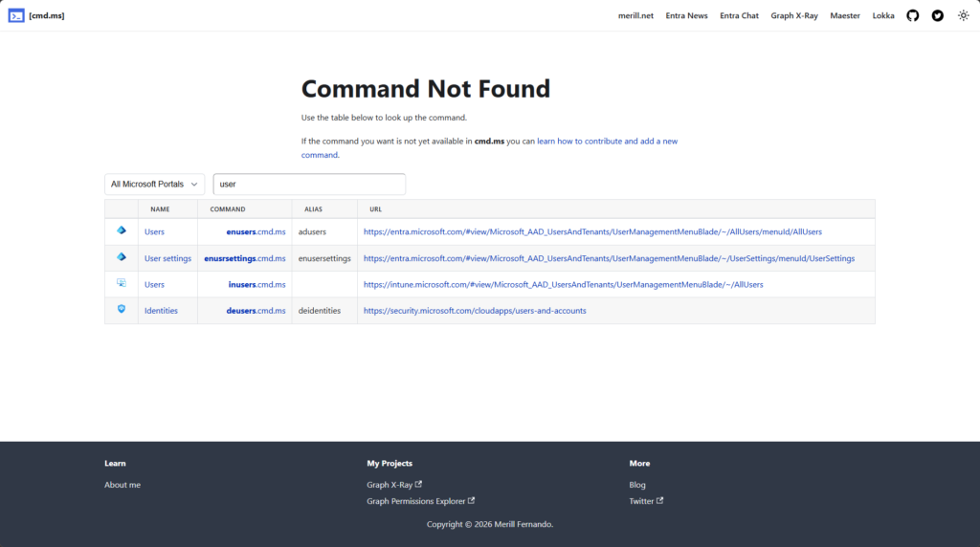This screenshot has height=547, width=980.
Task: Open the Blog link in the footer
Action: 637,485
